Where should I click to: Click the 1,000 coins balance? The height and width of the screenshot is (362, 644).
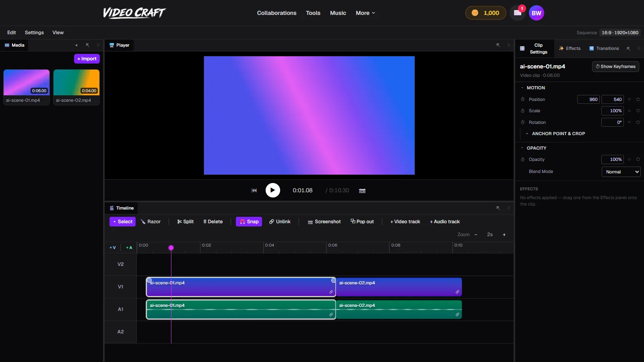pos(486,13)
